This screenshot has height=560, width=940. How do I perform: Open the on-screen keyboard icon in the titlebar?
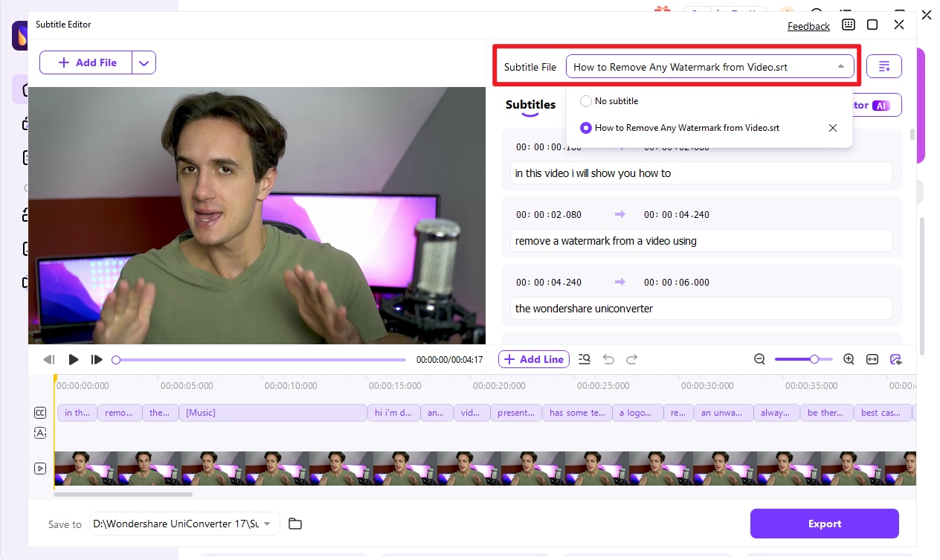(848, 25)
